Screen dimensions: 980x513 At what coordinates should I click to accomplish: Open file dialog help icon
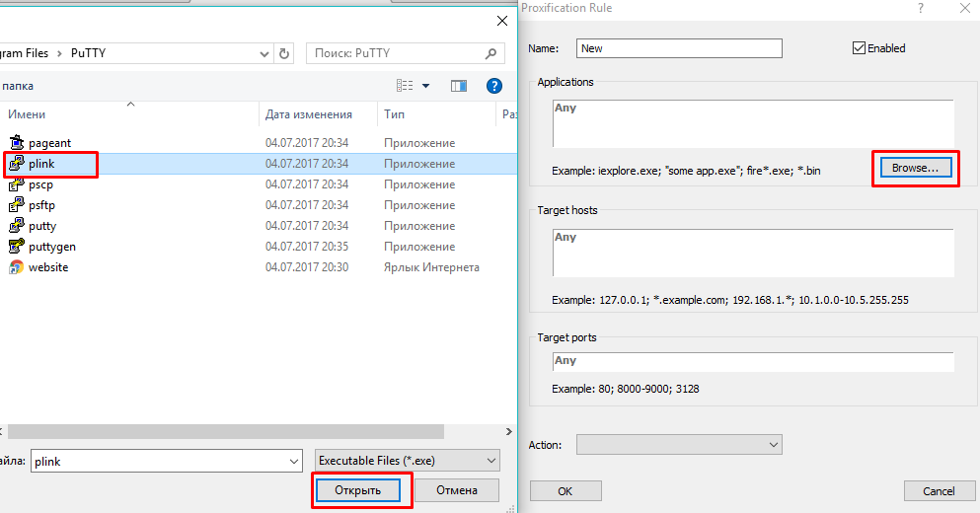click(494, 86)
